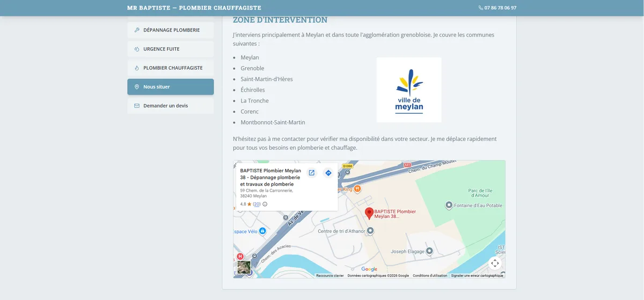Click the Nous situer sidebar tab
Image resolution: width=644 pixels, height=300 pixels.
coord(171,87)
